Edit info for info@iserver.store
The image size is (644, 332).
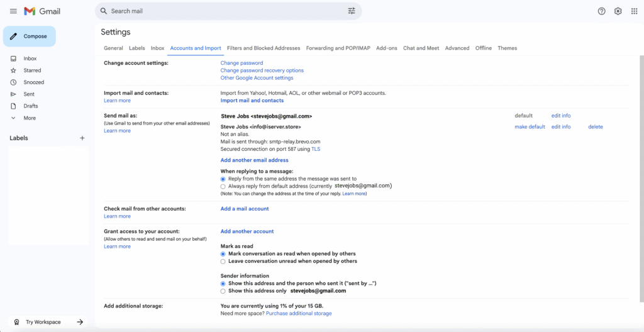[x=560, y=126]
